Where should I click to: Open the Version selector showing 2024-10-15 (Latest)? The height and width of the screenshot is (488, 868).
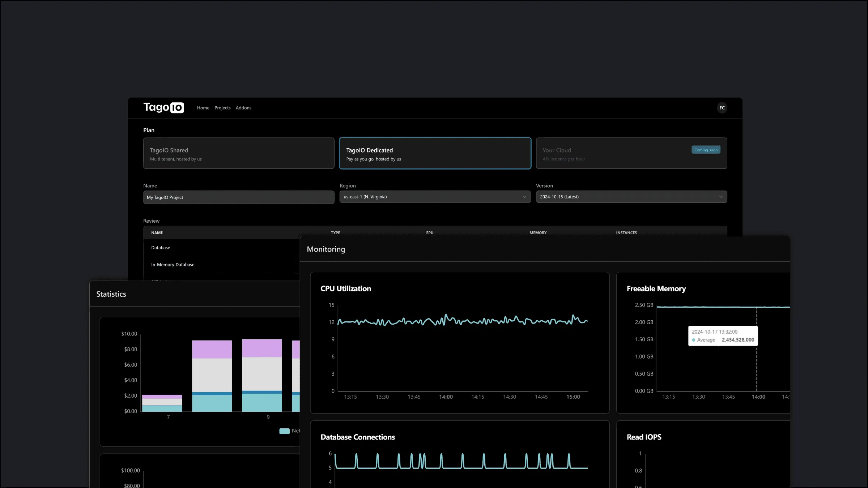pos(631,197)
